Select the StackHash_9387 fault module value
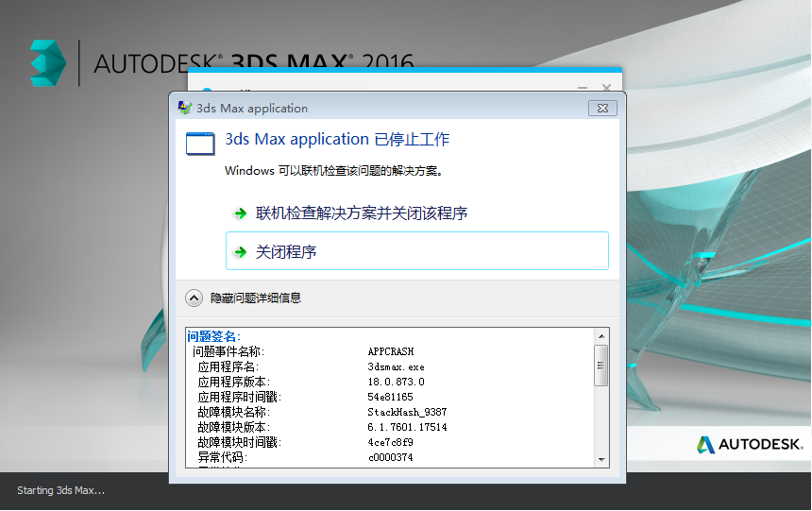 pos(407,412)
